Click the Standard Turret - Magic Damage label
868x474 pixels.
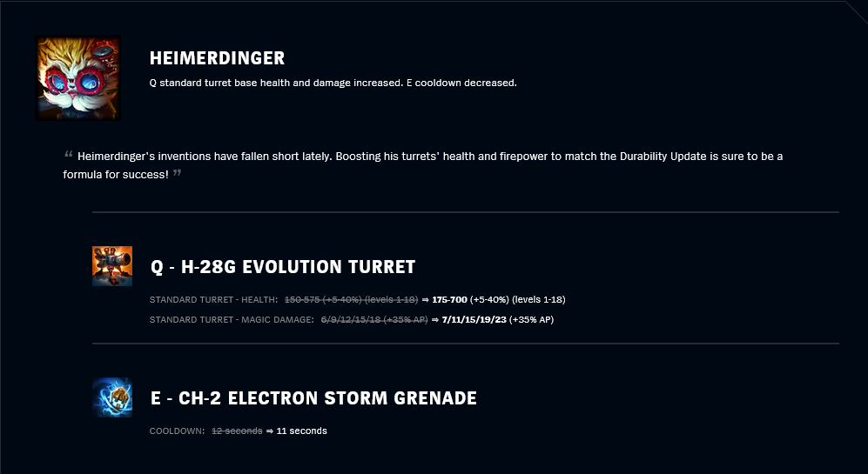pyautogui.click(x=232, y=320)
